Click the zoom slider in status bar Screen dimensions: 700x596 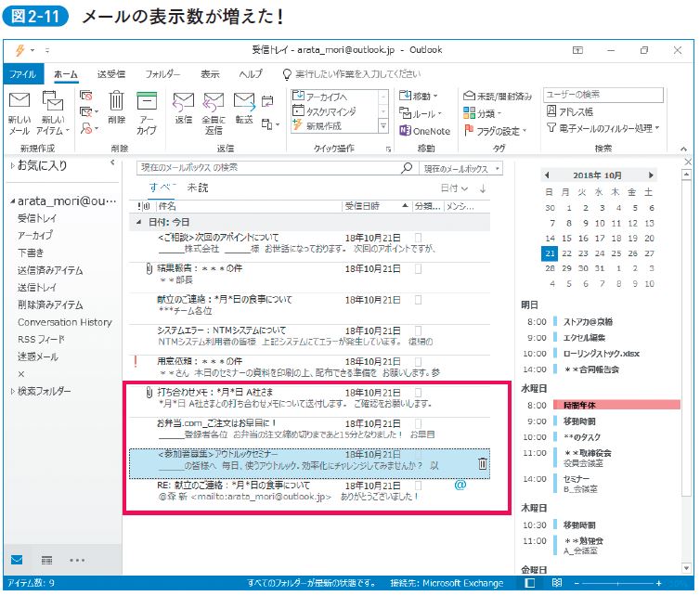point(617,583)
